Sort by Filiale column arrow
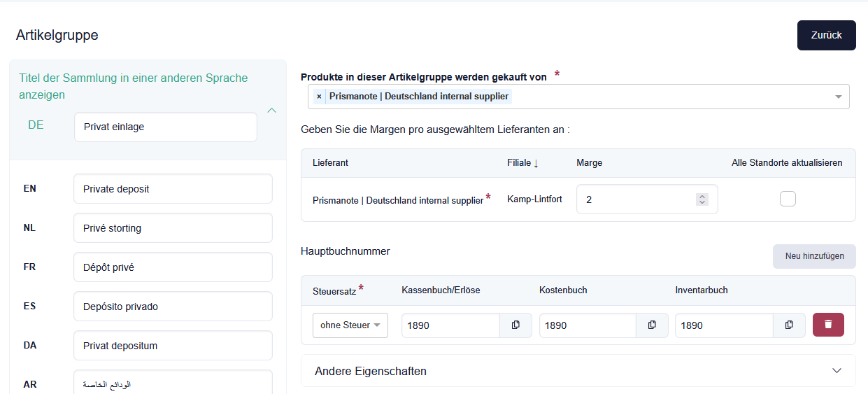868x394 pixels. point(536,163)
